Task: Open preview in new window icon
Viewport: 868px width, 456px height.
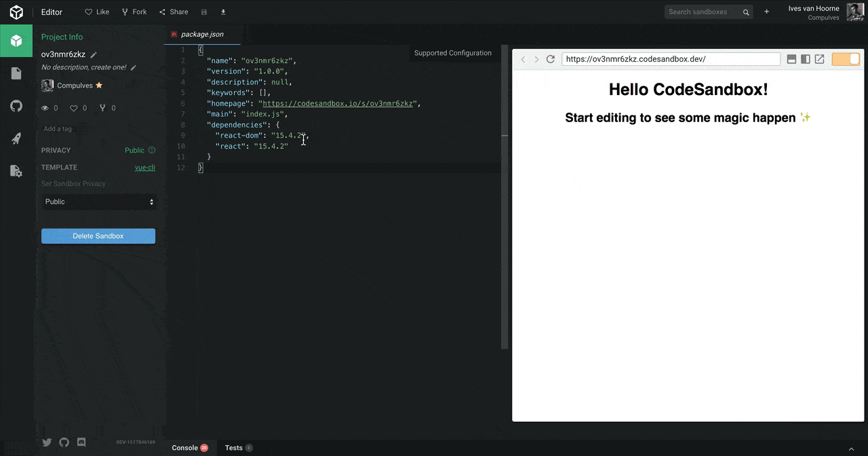Action: coord(819,60)
